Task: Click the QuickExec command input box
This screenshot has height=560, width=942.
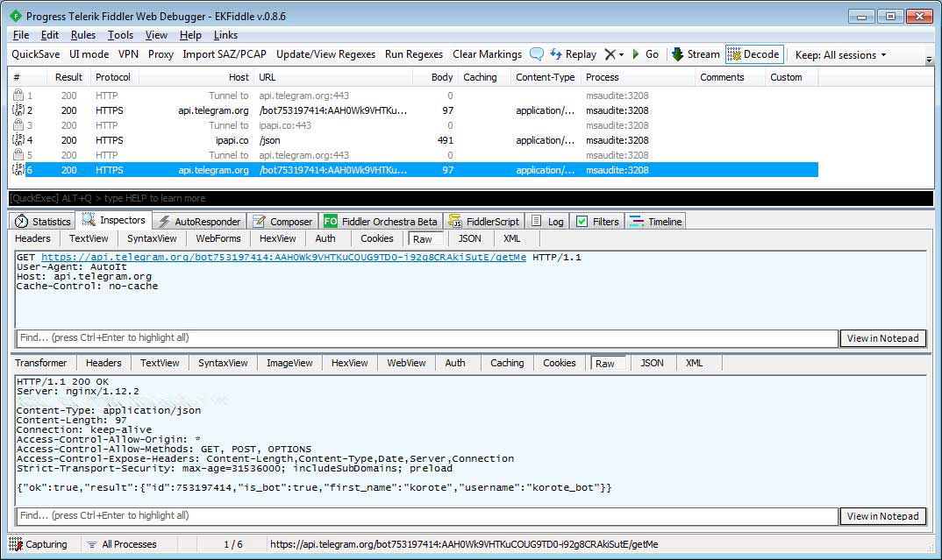Action: point(471,198)
